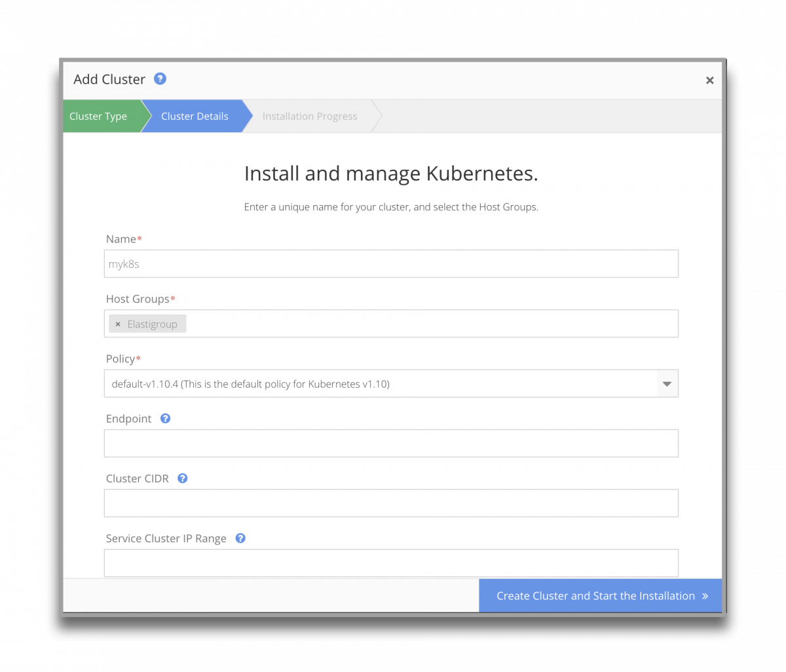Click inside the Name field showing myk8s
786x672 pixels.
[391, 263]
